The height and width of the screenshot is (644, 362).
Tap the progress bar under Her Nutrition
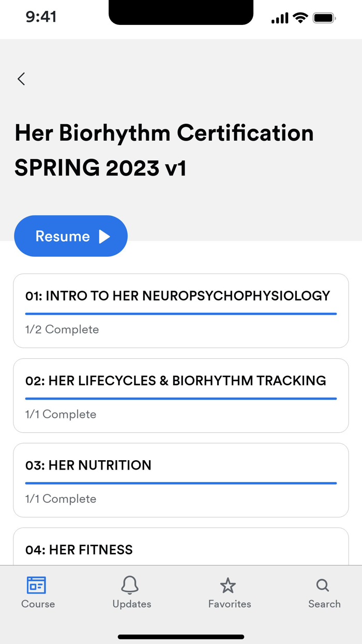[x=180, y=483]
